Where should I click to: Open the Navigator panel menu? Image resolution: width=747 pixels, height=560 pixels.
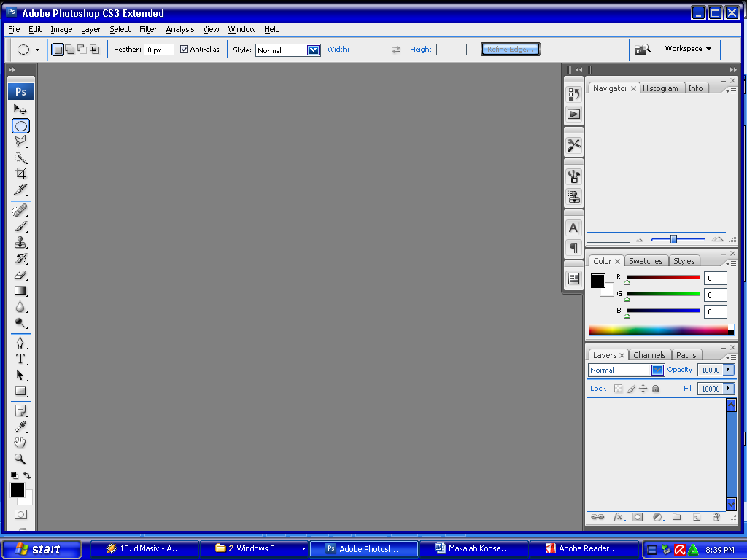coord(731,90)
